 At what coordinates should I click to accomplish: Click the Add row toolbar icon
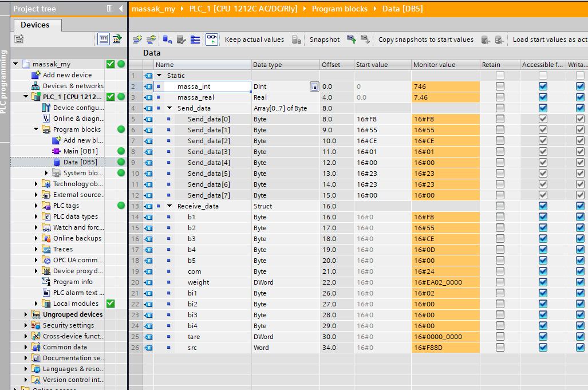click(x=152, y=40)
